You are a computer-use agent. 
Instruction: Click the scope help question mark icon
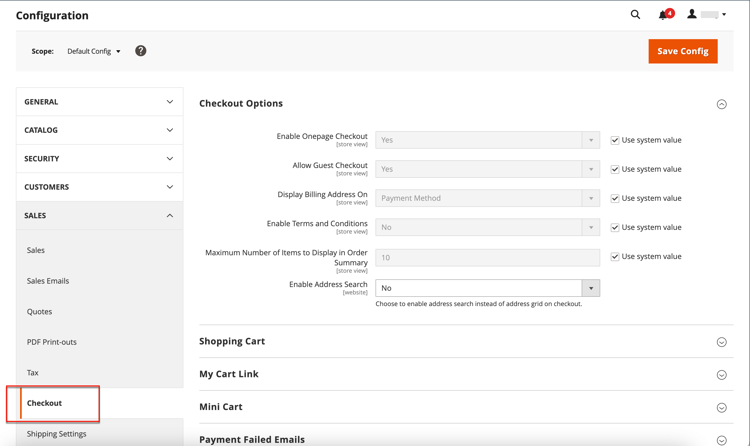coord(141,51)
